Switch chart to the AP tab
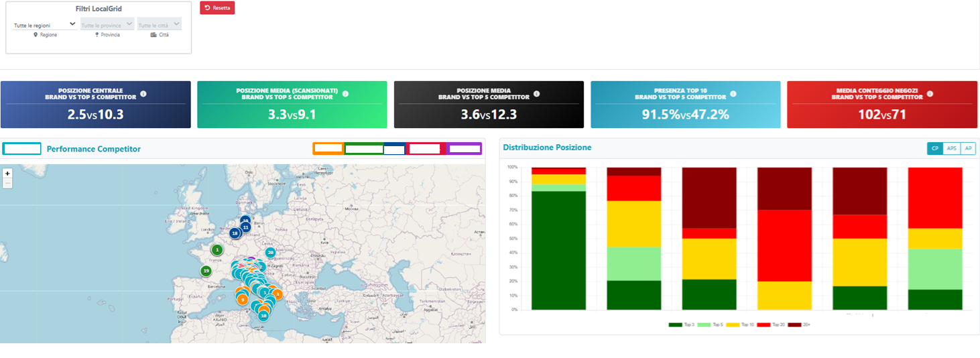The image size is (980, 358). tap(967, 149)
